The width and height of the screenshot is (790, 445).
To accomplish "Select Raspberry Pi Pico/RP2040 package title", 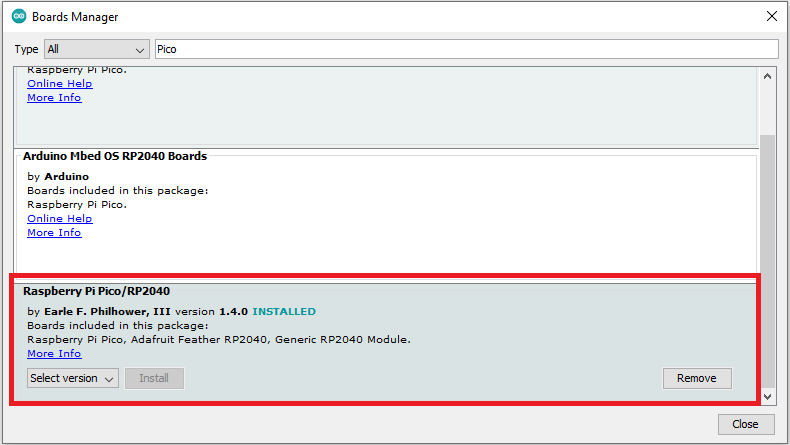I will (96, 291).
